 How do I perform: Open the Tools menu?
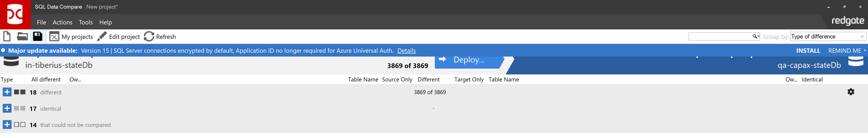click(x=86, y=22)
